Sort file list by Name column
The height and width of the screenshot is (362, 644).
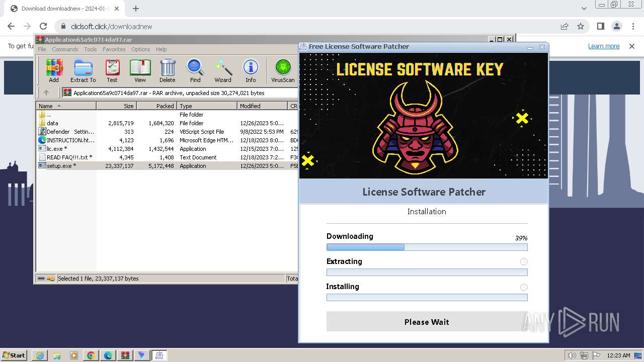pyautogui.click(x=66, y=106)
